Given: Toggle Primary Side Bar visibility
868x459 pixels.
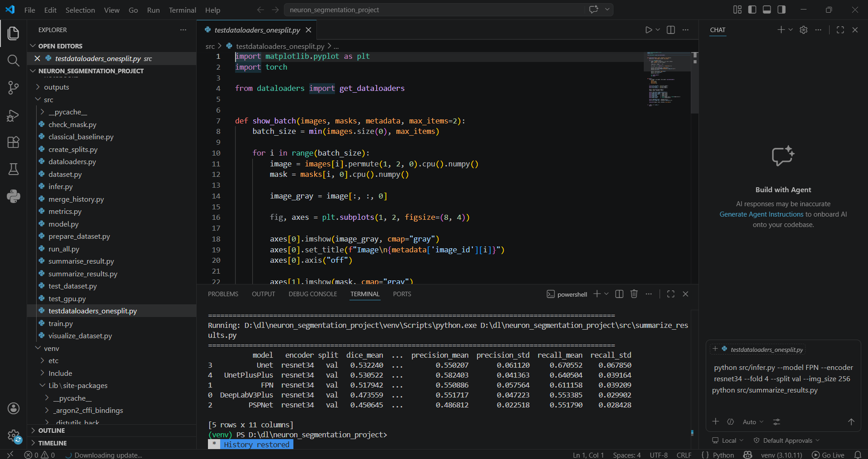Looking at the screenshot, I should (x=752, y=9).
